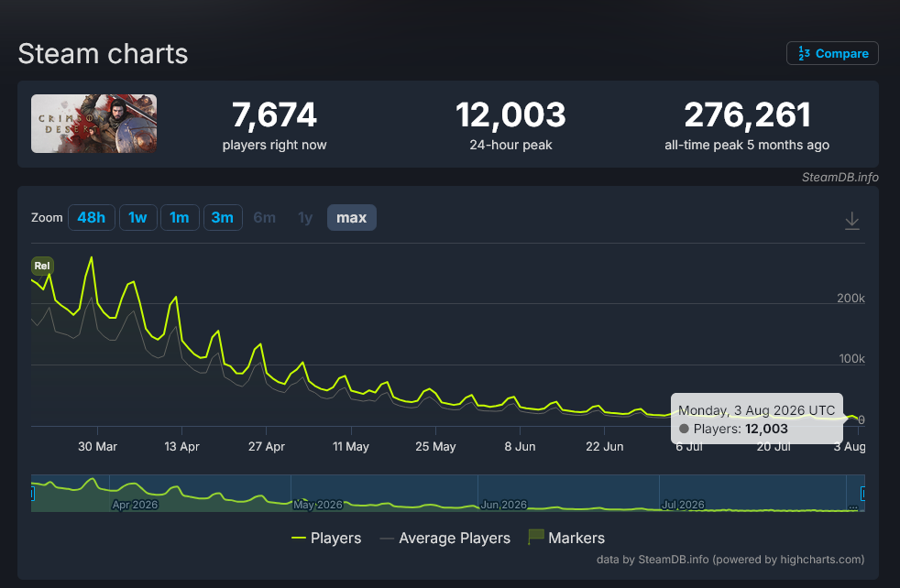Click Apr 2026 in the navigator

135,505
